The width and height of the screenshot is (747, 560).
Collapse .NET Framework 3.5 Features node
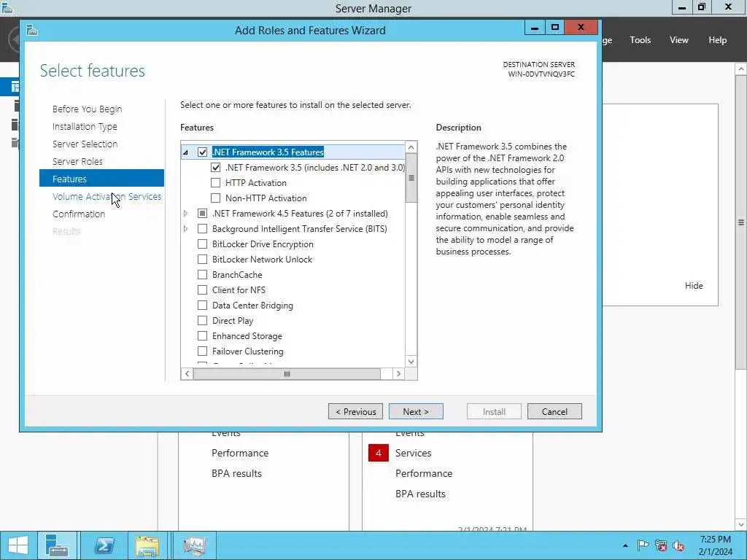point(186,152)
